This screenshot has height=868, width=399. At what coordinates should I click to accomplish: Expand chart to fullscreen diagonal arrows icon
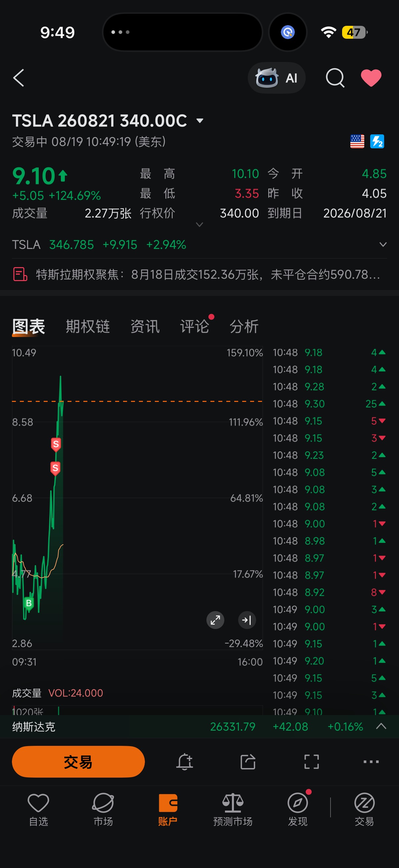[x=215, y=620]
